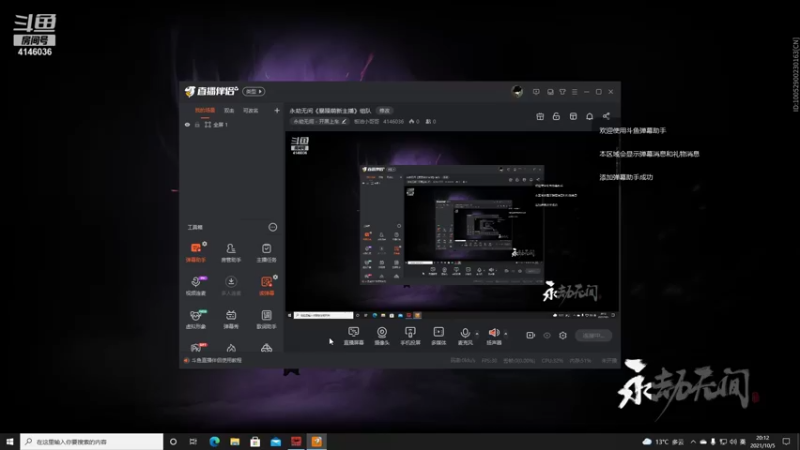Viewport: 800px width, 450px height.
Task: Add a 多媒体 multimedia source
Action: [439, 336]
